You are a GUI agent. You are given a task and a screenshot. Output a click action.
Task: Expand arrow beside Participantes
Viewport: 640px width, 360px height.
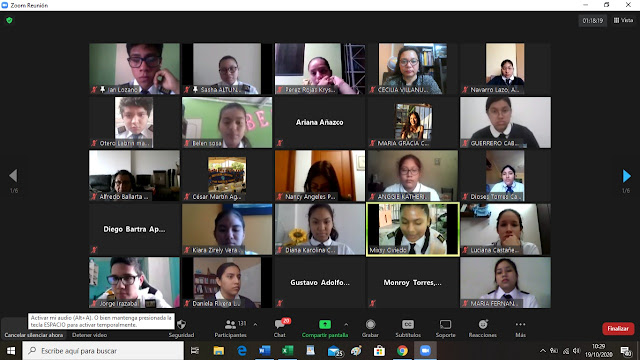pyautogui.click(x=256, y=324)
